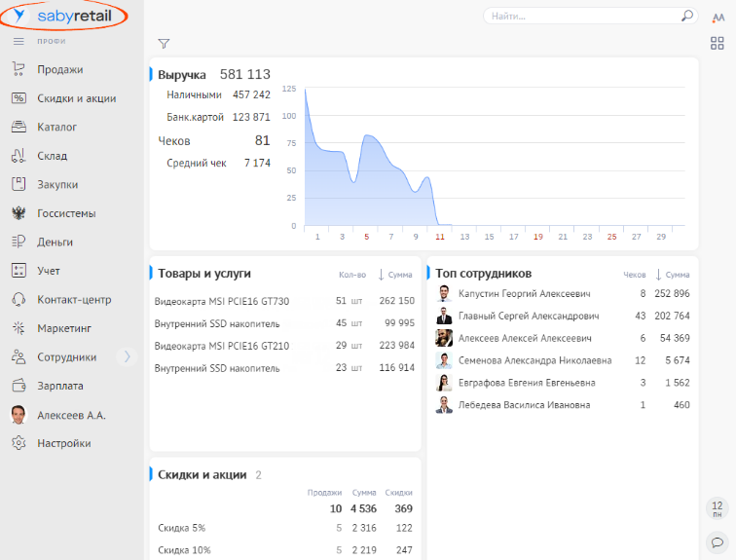This screenshot has height=560, width=736.
Task: Open the chat messages bubble icon
Action: tap(718, 541)
